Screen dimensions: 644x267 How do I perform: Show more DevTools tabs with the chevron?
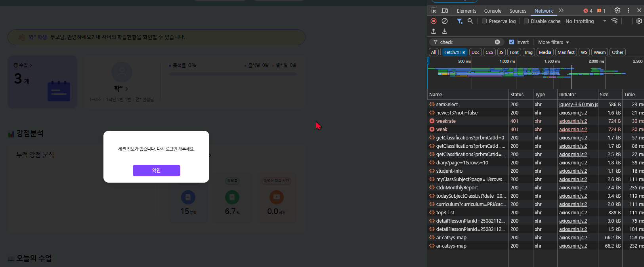click(x=561, y=11)
